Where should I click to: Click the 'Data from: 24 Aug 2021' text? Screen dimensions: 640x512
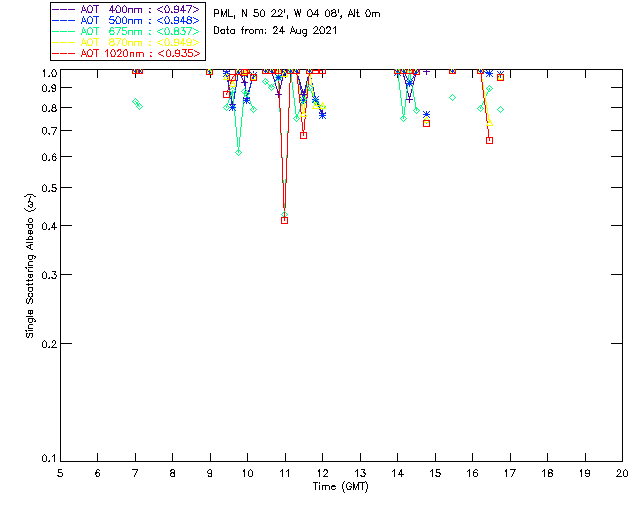point(275,31)
